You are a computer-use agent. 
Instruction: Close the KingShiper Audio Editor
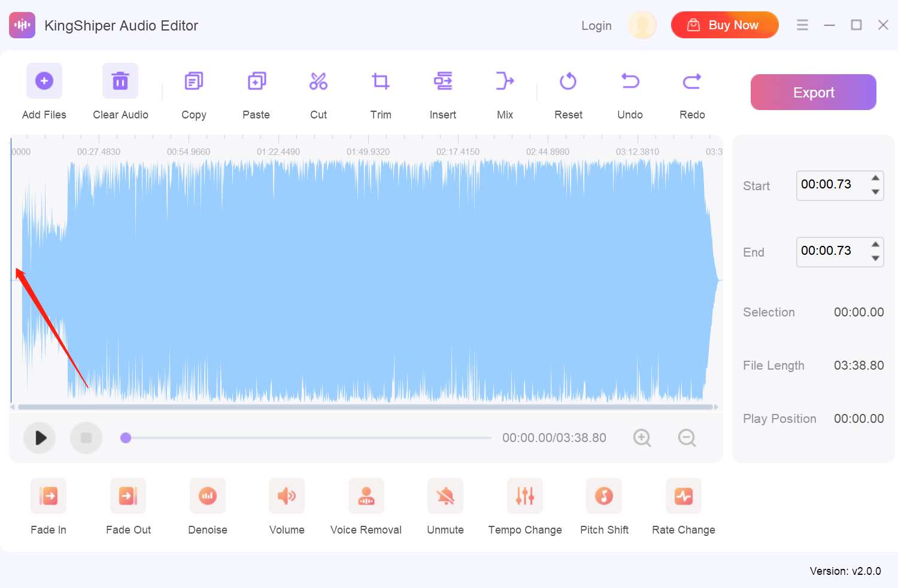pyautogui.click(x=883, y=25)
